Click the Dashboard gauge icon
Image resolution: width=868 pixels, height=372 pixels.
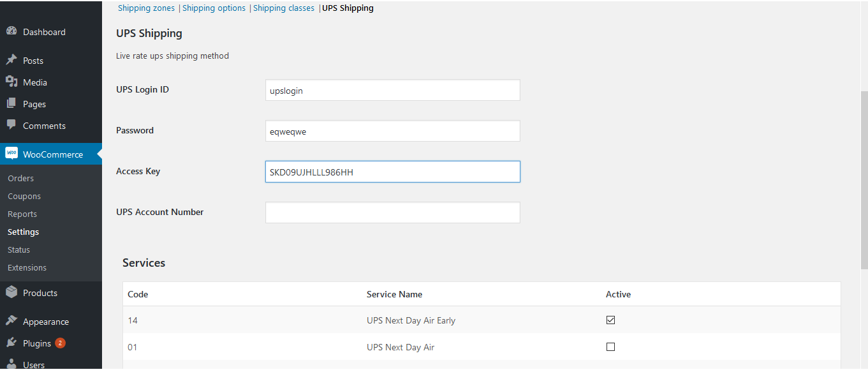click(11, 32)
